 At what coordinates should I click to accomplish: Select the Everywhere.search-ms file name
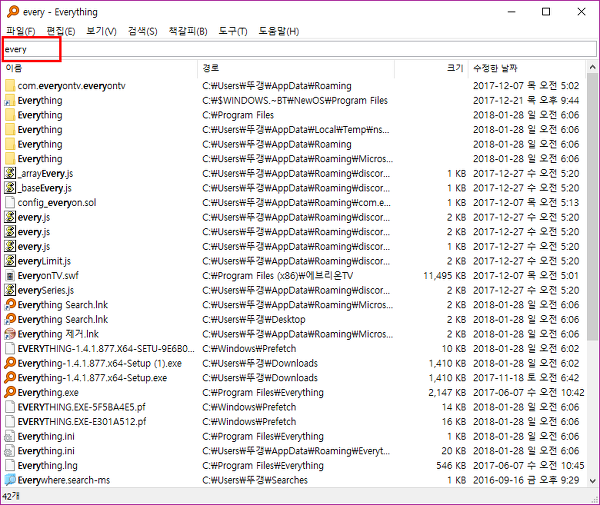pyautogui.click(x=64, y=480)
